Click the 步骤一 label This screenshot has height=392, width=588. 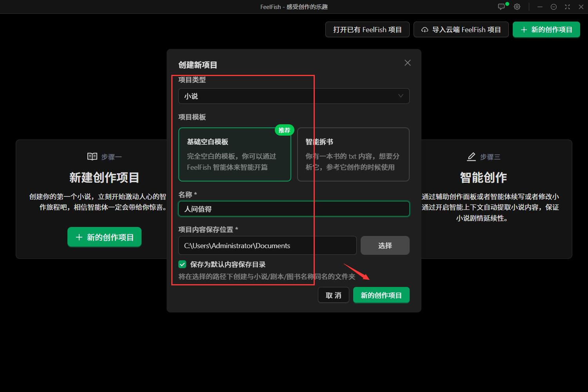point(111,157)
